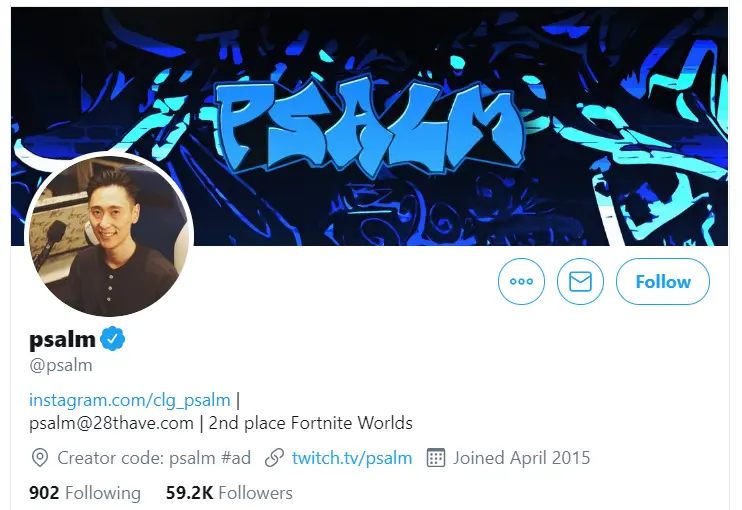The image size is (742, 510).
Task: Click the envelope message icon
Action: tap(580, 282)
